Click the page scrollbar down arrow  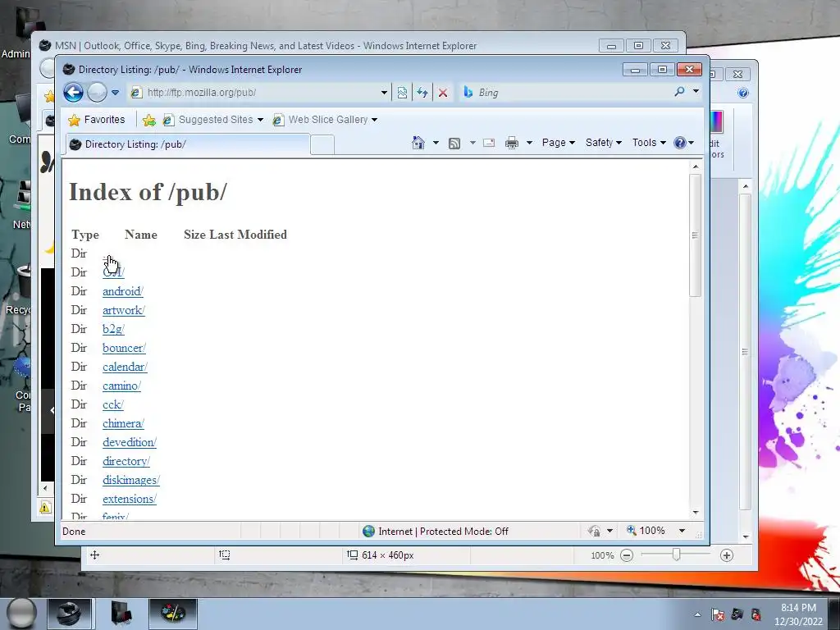(696, 513)
